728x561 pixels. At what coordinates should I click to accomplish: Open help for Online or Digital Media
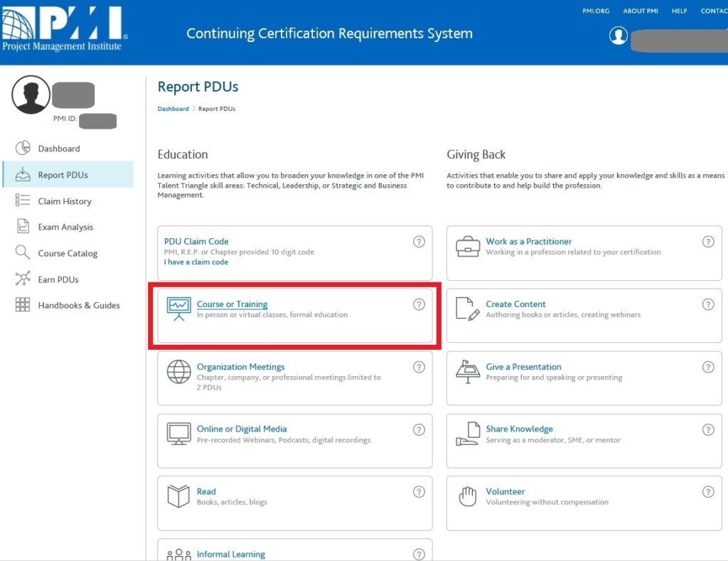419,429
